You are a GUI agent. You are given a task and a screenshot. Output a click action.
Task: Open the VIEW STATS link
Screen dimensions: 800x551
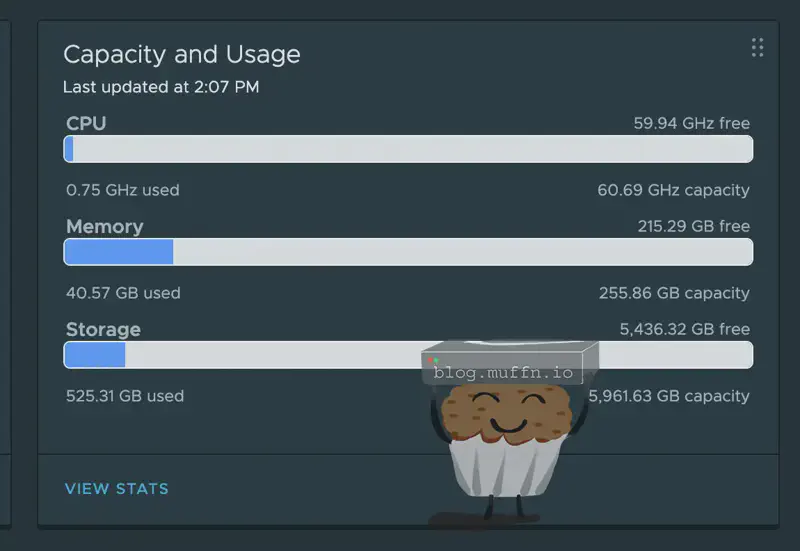(117, 489)
